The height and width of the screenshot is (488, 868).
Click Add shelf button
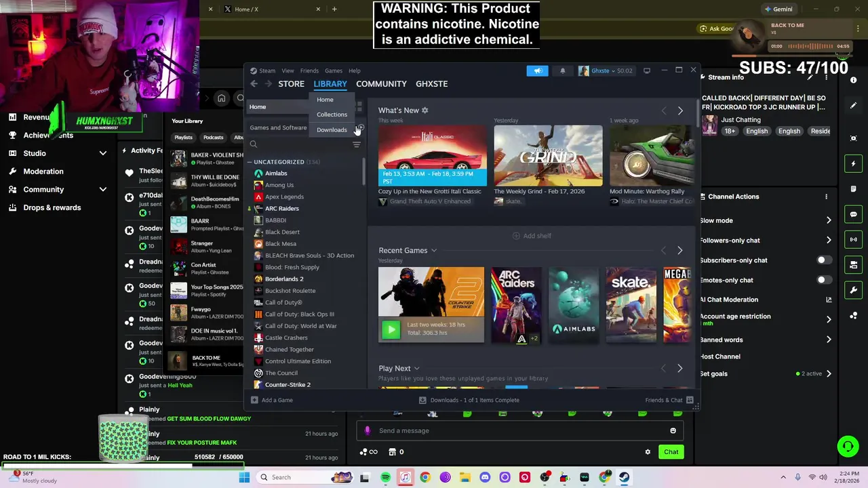pos(532,236)
